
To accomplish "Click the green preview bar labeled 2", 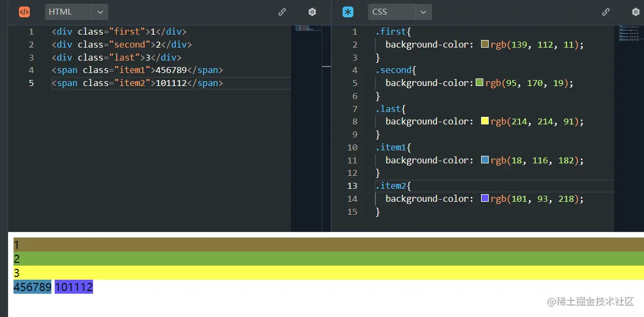I will [x=328, y=258].
